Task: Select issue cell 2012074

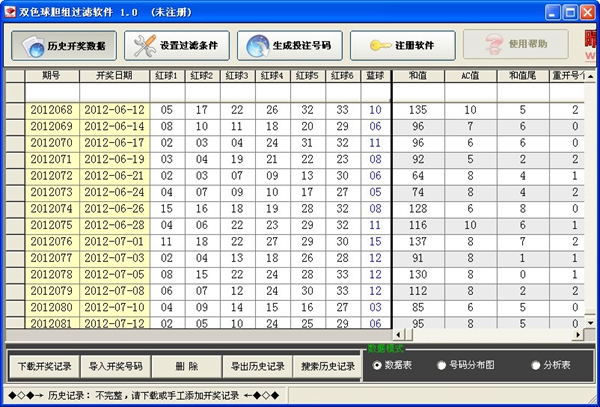Action: pos(52,209)
